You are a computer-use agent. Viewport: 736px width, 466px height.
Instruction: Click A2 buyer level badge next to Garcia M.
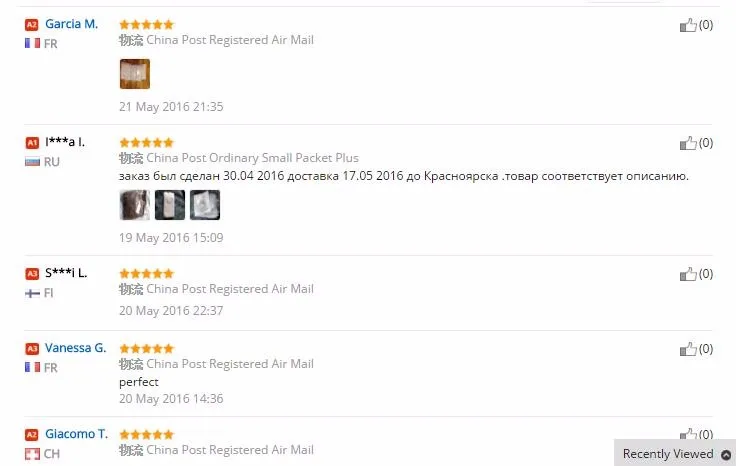(x=31, y=24)
